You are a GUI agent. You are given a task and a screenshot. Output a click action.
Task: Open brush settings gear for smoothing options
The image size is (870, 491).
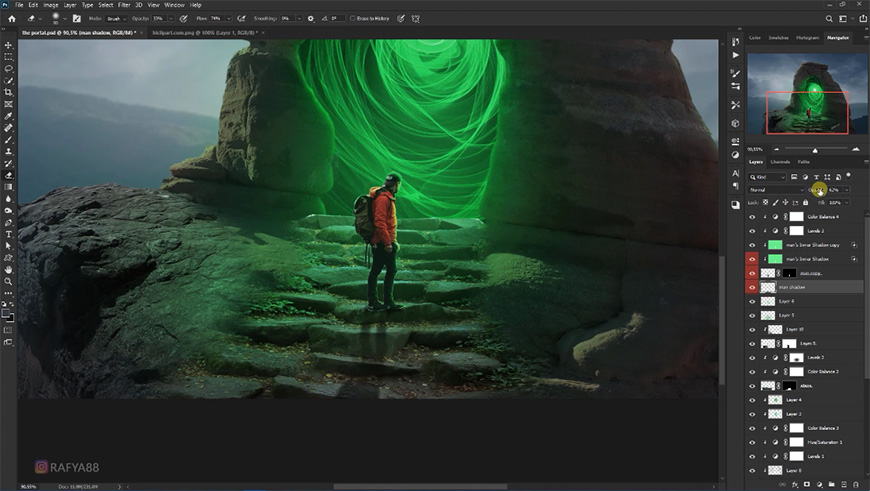click(311, 18)
